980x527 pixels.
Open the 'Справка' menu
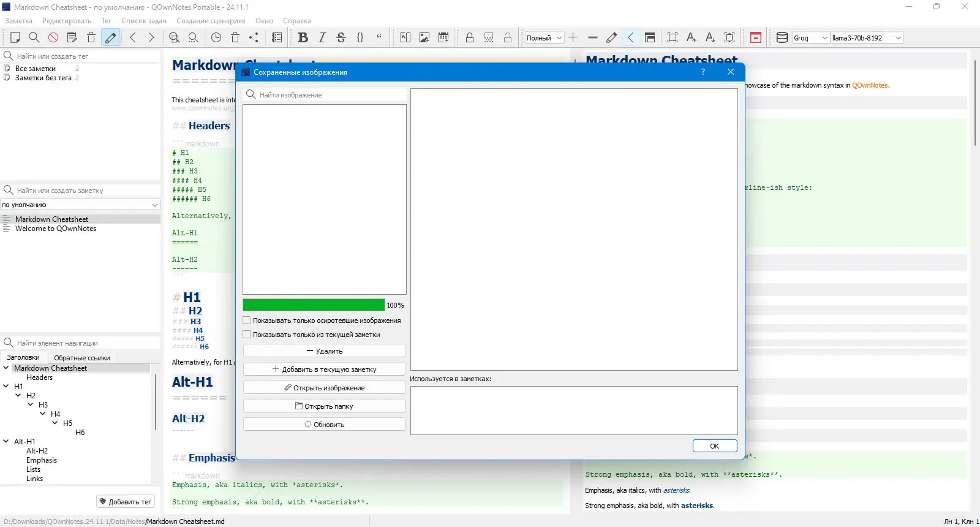[297, 21]
